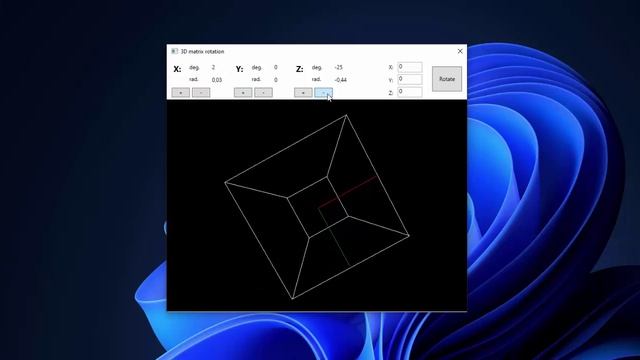The width and height of the screenshot is (640, 360).
Task: Click the Z degree value -25
Action: [338, 67]
